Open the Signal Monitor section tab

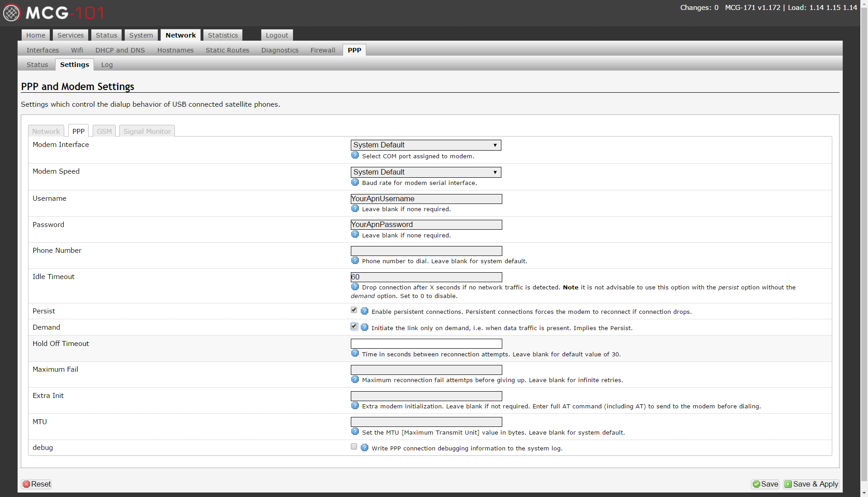(147, 131)
